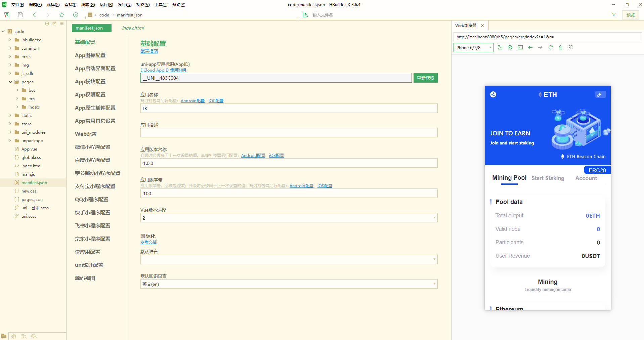Click the locate-current-file target icon in project panel
Viewport: 644px width, 340px height.
tap(47, 24)
